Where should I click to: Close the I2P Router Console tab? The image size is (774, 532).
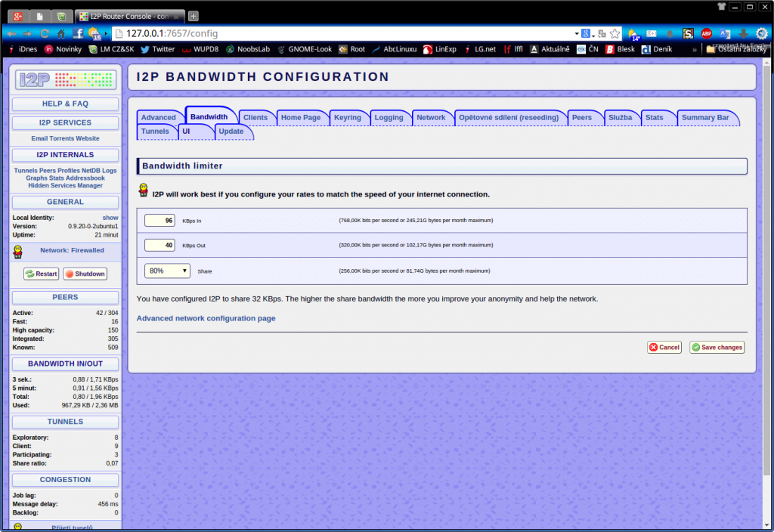pos(176,17)
